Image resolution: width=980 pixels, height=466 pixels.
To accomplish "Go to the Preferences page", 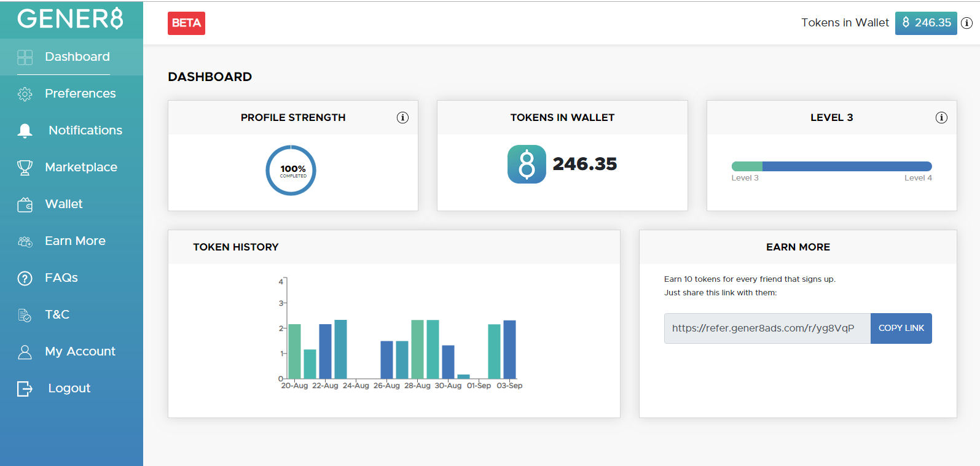I will coord(80,93).
